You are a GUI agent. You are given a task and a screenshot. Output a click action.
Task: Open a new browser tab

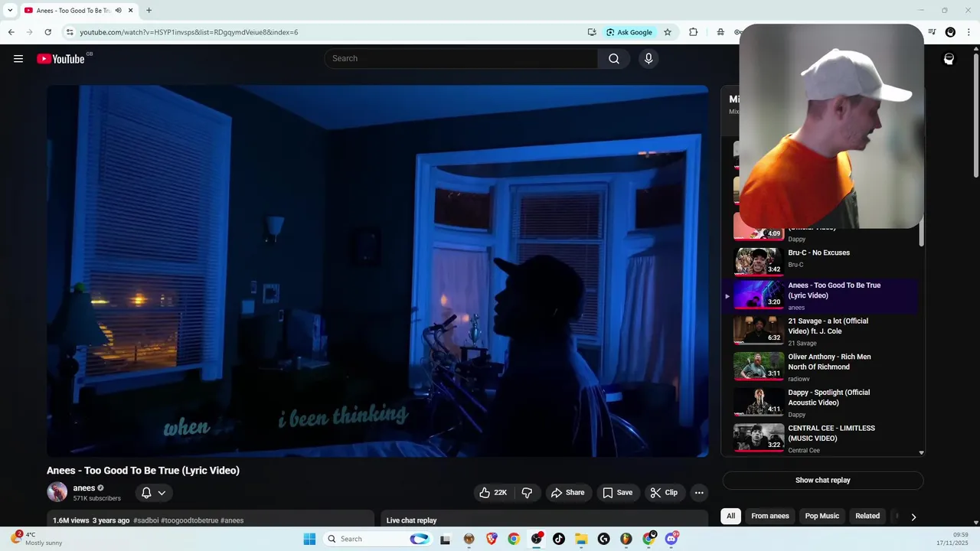[149, 11]
